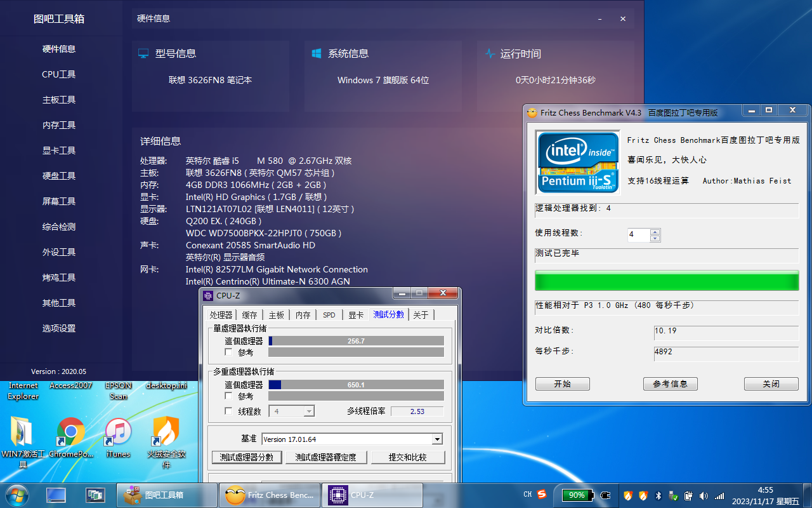This screenshot has width=812, height=508.
Task: Click 关闭 button in Fritz Benchmark
Action: click(771, 384)
